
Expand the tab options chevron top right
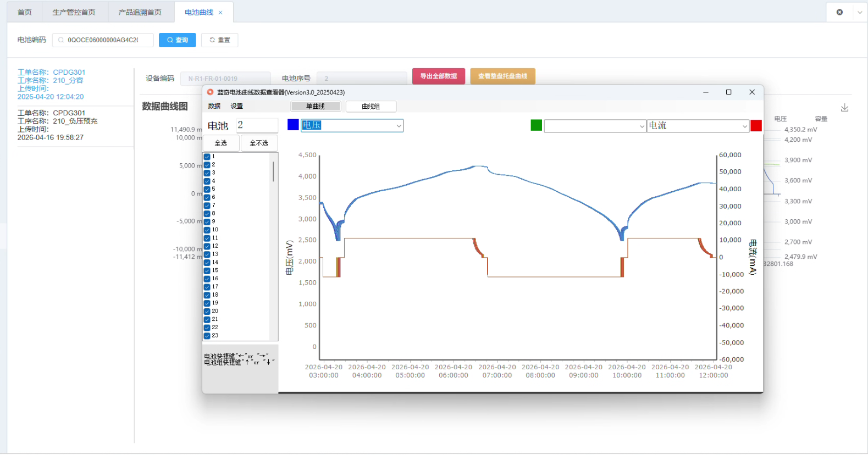860,12
